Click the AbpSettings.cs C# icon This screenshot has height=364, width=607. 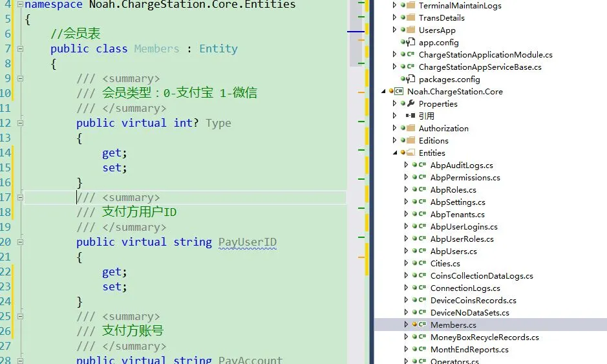click(x=422, y=202)
